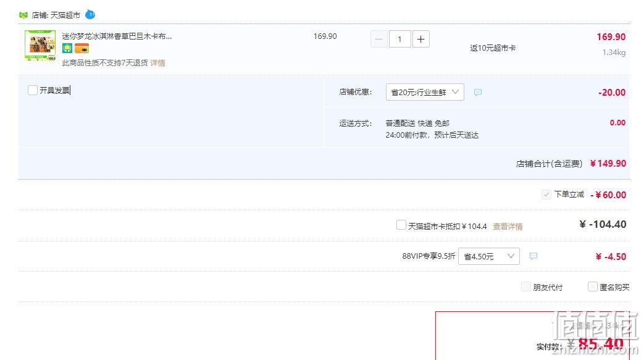
Task: Click the quantity input field
Action: [399, 39]
